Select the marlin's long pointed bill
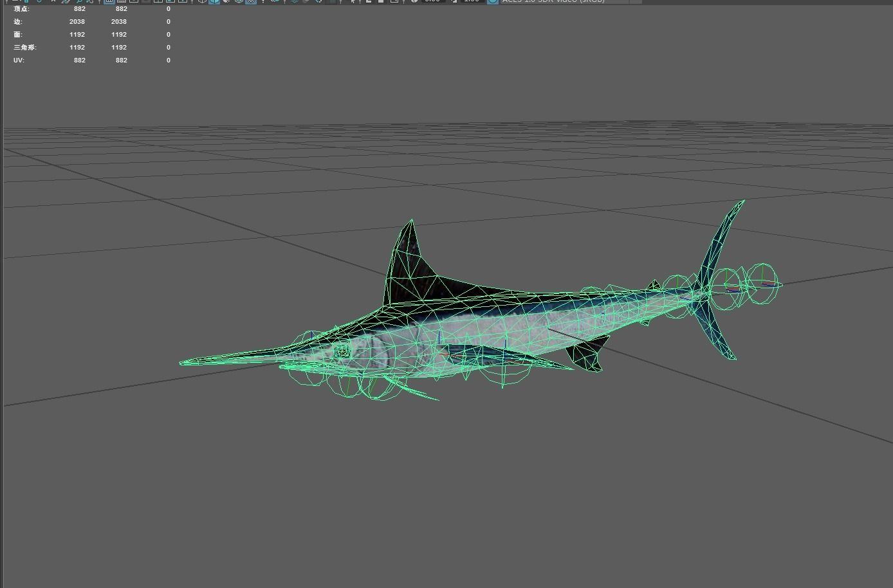Image resolution: width=893 pixels, height=588 pixels. pos(235,358)
